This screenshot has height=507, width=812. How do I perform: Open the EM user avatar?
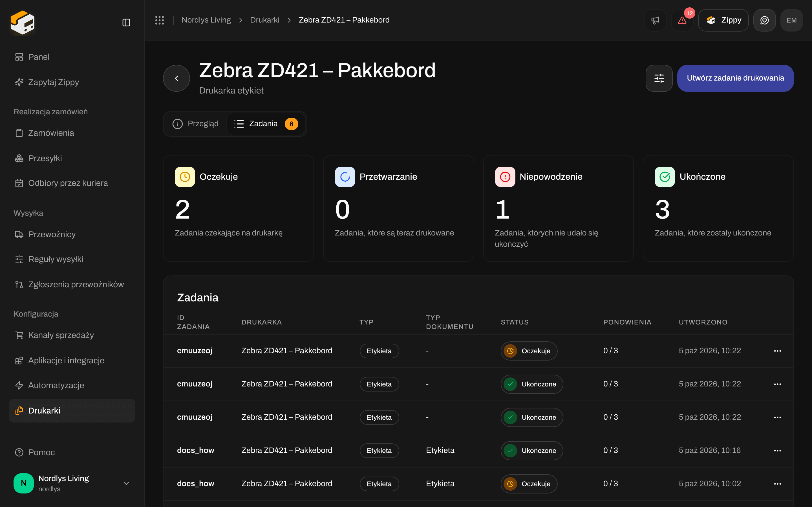pyautogui.click(x=791, y=20)
